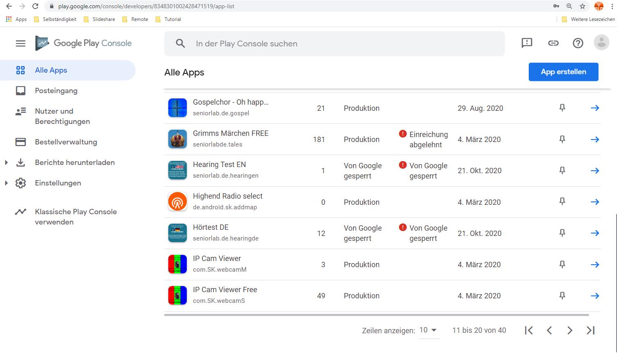Expand the Berichte herunterladen section
Screen dimensions: 617x364
click(x=6, y=163)
